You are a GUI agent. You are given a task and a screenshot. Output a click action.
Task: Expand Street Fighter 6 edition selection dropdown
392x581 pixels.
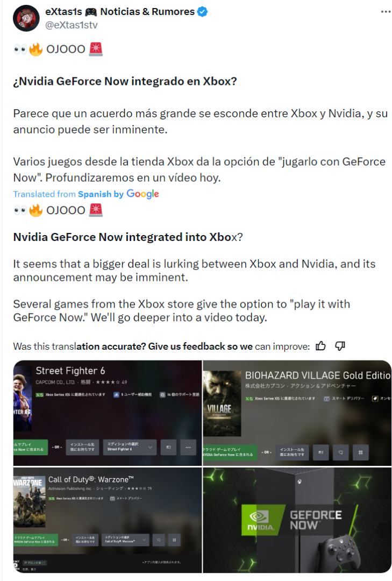click(129, 447)
